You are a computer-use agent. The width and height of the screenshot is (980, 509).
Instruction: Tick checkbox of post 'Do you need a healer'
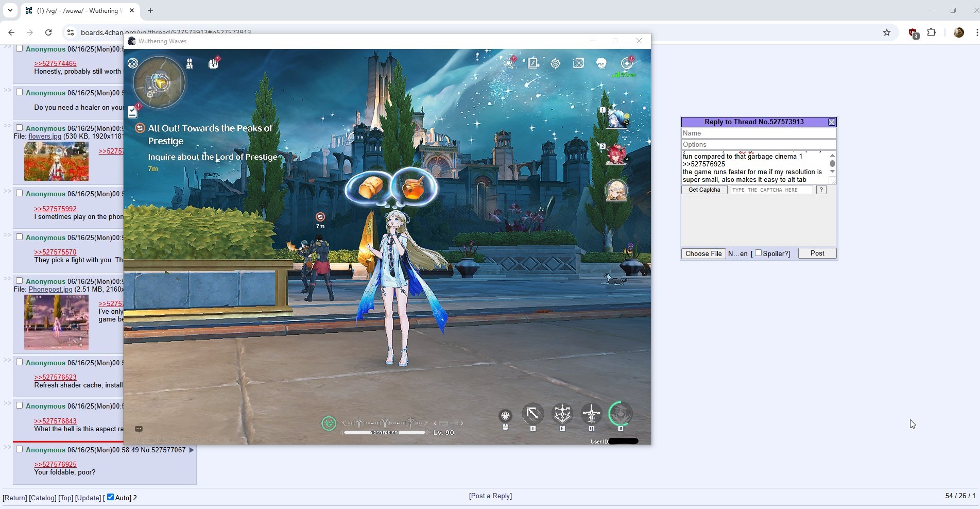point(19,92)
